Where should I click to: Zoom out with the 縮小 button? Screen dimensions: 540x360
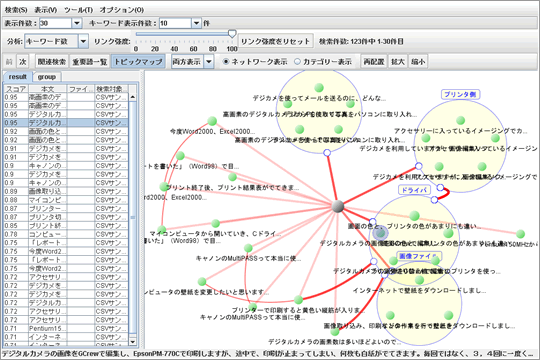[x=418, y=62]
